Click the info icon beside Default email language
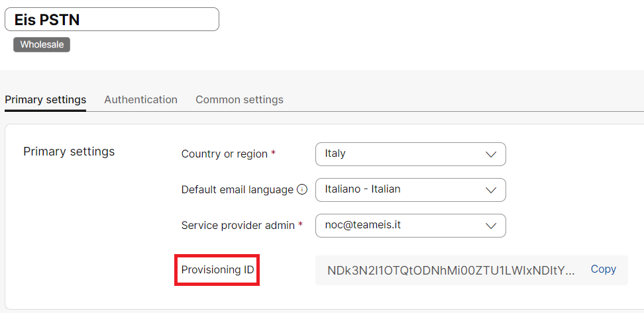This screenshot has width=644, height=313. (302, 190)
